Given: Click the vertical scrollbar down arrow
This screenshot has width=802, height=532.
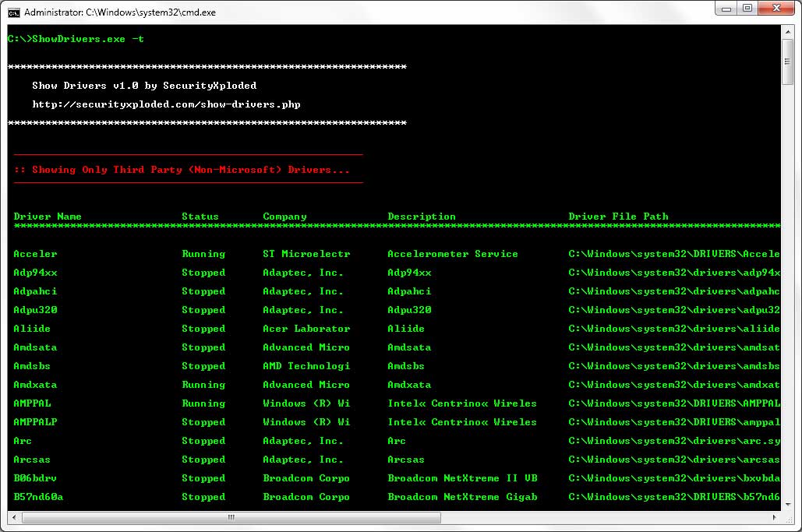Looking at the screenshot, I should click(788, 504).
